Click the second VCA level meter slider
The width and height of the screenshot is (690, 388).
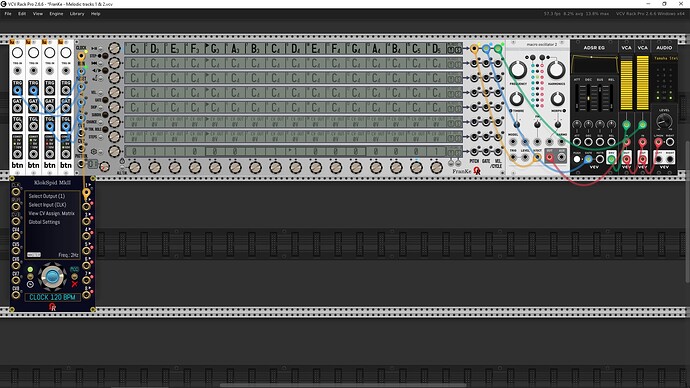[642, 83]
